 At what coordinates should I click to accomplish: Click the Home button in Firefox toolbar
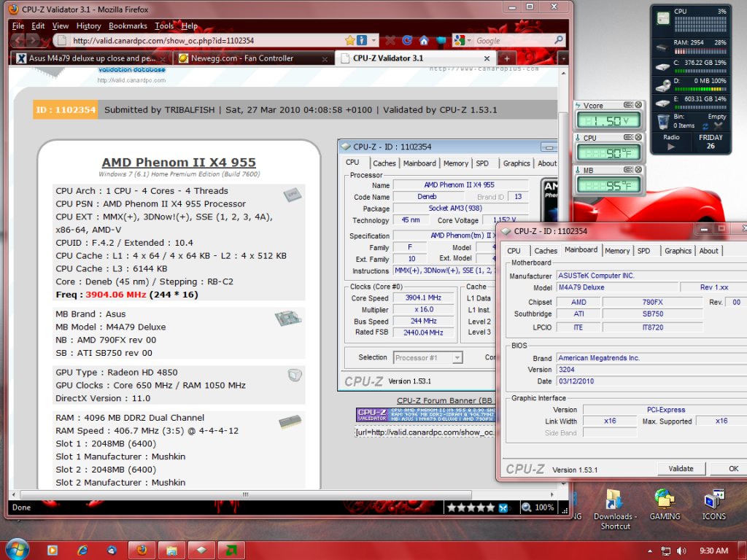tap(424, 41)
